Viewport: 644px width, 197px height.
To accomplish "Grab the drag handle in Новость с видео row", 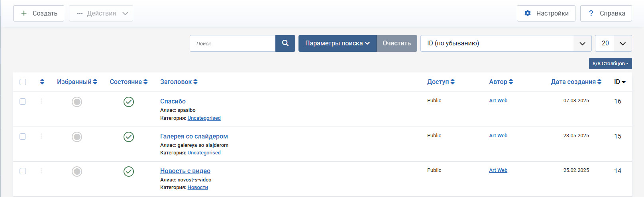I will pos(41,171).
